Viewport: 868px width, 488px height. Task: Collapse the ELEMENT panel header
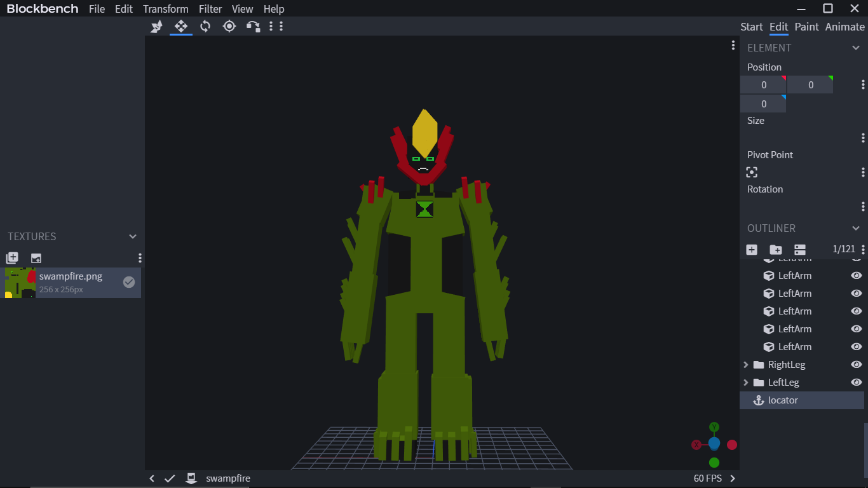(857, 47)
